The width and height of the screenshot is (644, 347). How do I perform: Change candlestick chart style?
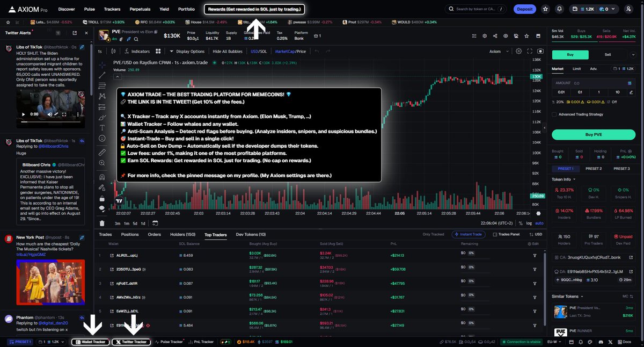click(113, 51)
